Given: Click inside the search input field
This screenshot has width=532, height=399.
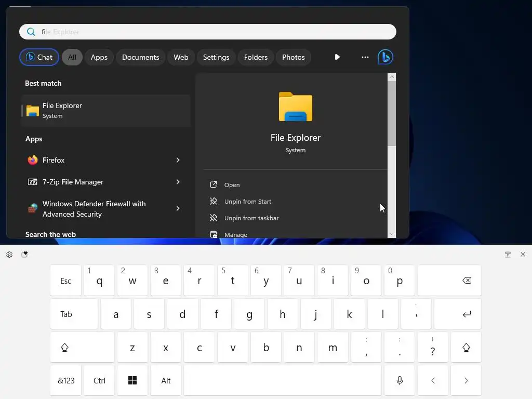Looking at the screenshot, I should [208, 32].
